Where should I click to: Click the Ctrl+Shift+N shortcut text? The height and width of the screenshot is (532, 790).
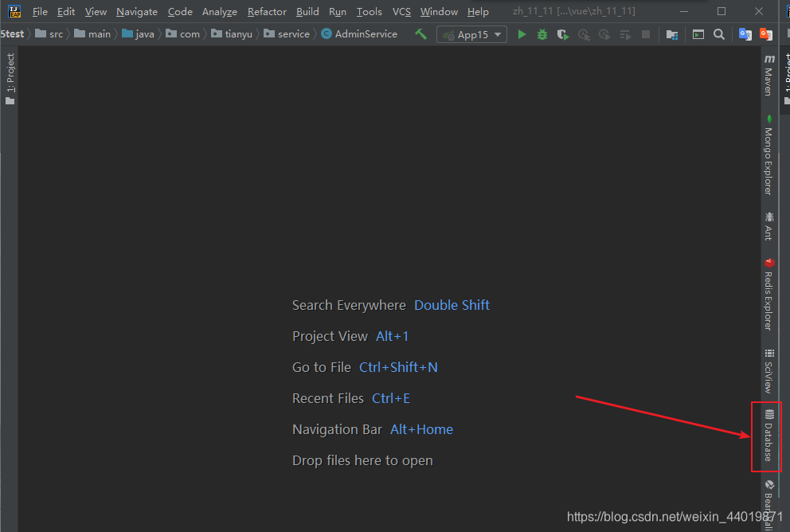coord(398,367)
